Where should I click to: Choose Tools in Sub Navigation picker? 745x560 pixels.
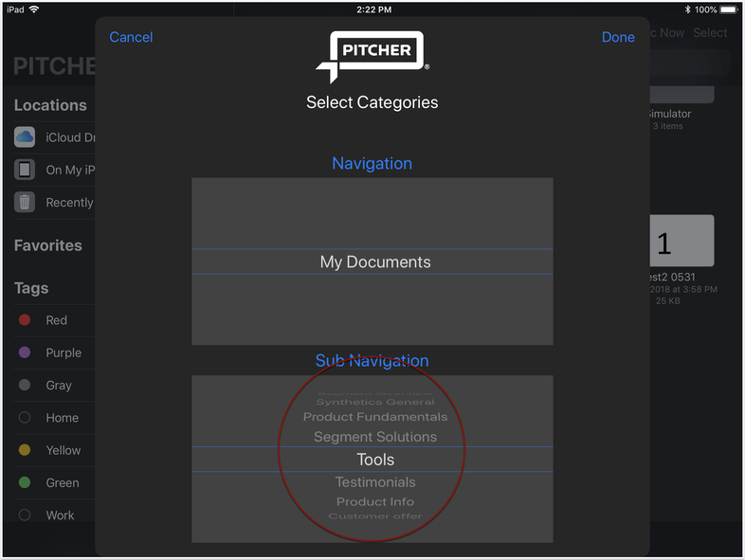tap(374, 460)
